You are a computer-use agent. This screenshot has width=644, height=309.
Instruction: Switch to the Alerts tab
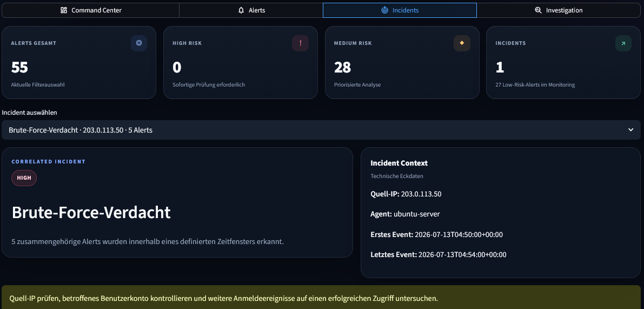coord(251,10)
